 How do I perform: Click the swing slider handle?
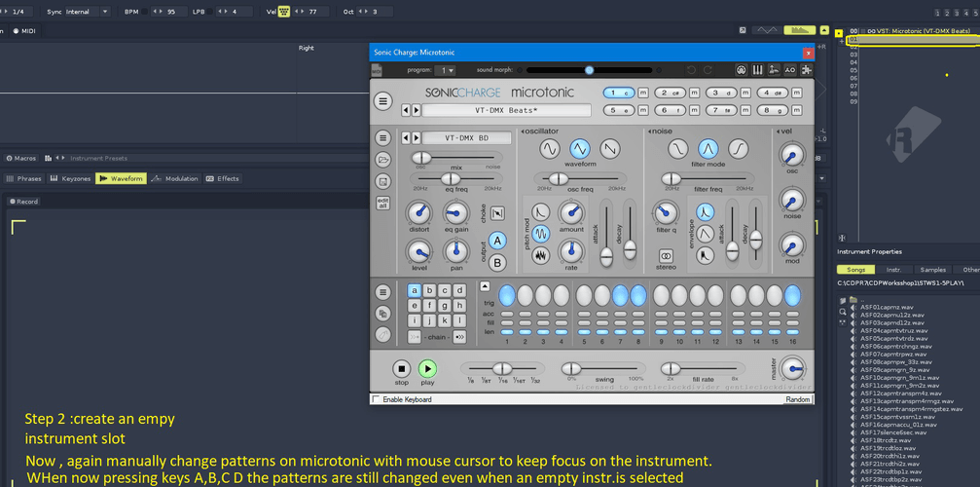pos(571,368)
